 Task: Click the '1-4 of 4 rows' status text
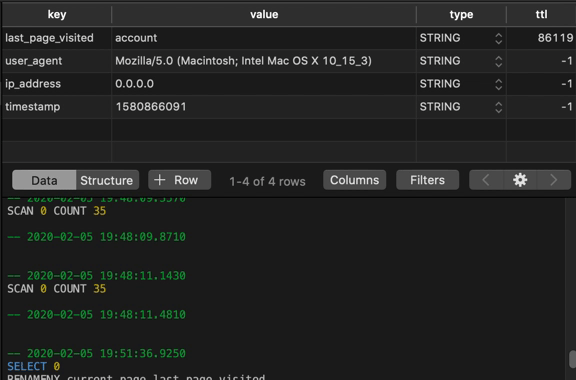click(267, 181)
